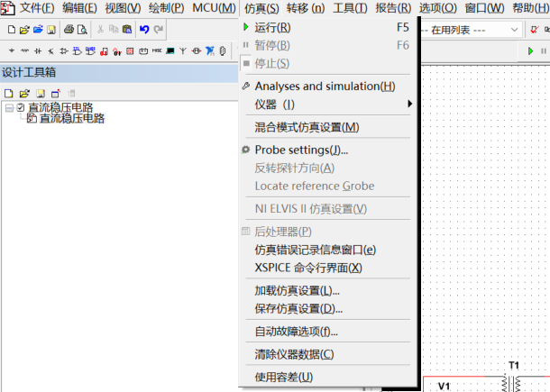Click New design icon in Design Toolbox
550x392 pixels.
[x=9, y=94]
